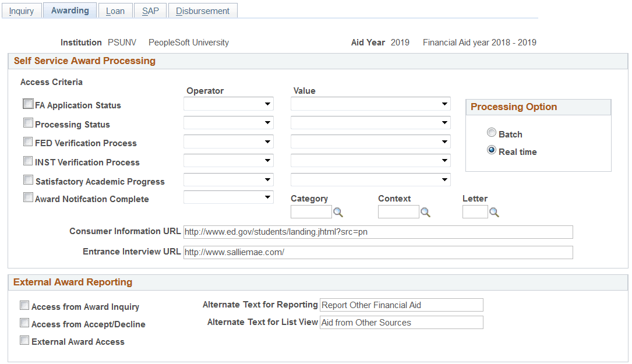632x364 pixels.
Task: Select the Batch processing option
Action: [492, 133]
